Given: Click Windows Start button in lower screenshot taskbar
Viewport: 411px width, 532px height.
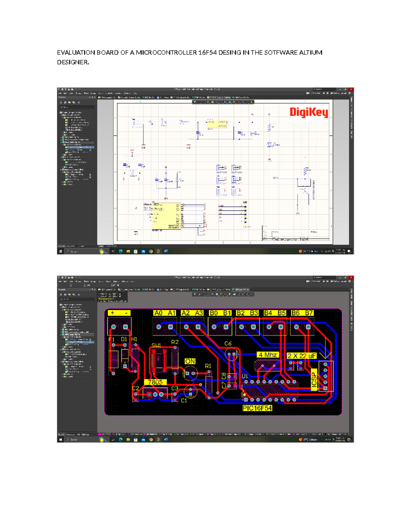Looking at the screenshot, I should coord(61,440).
